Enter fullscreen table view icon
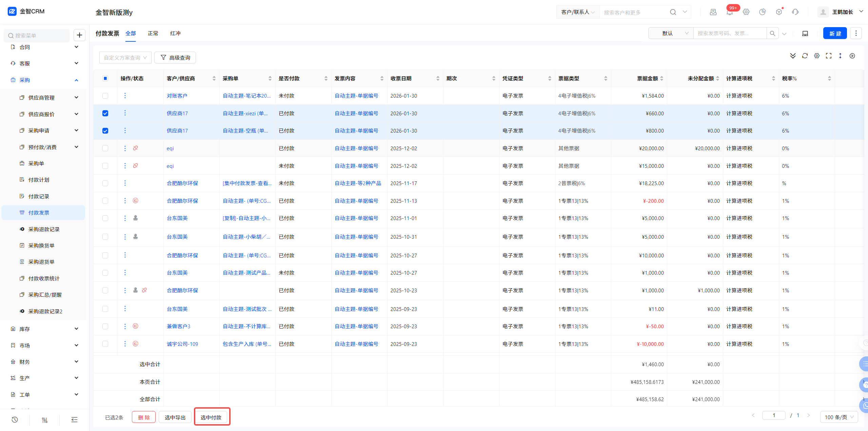 coord(829,56)
